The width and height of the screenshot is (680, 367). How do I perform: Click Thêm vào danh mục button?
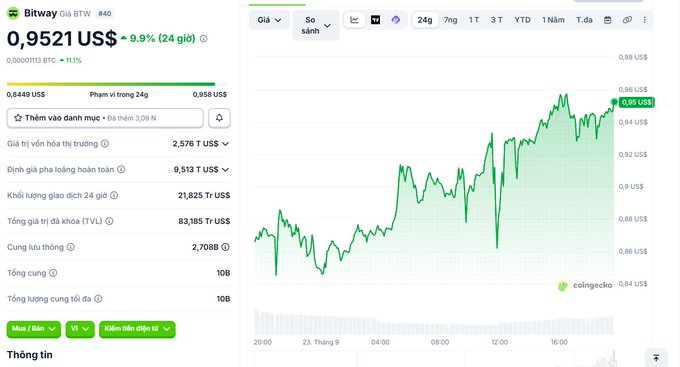[x=105, y=118]
